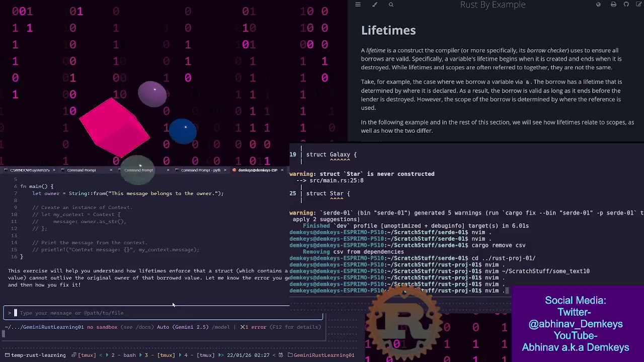Image resolution: width=644 pixels, height=362 pixels.
Task: Click the 'Lifetimes' heading
Action: tap(388, 30)
